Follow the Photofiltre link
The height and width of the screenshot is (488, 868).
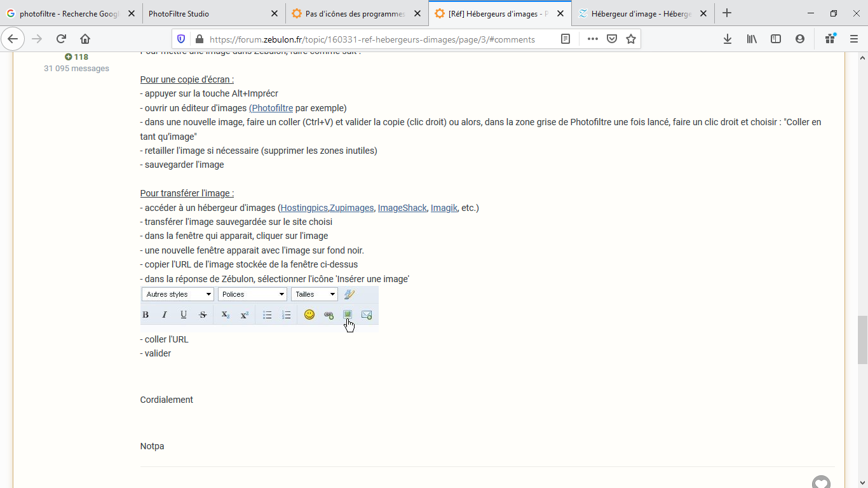[x=272, y=108]
